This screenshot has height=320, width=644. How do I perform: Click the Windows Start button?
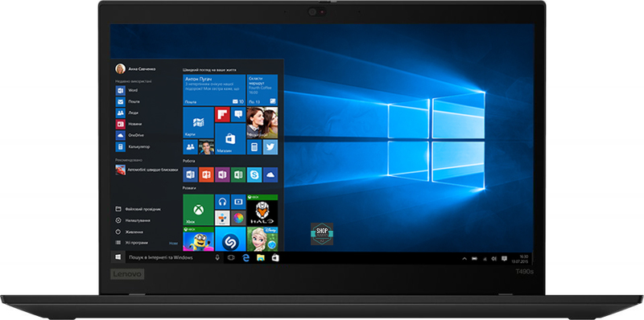click(118, 257)
